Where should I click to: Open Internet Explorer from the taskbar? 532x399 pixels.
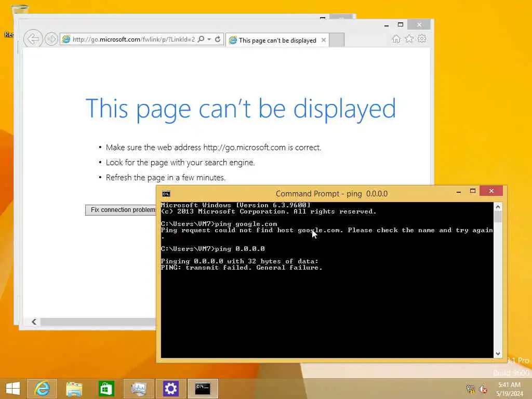point(42,389)
